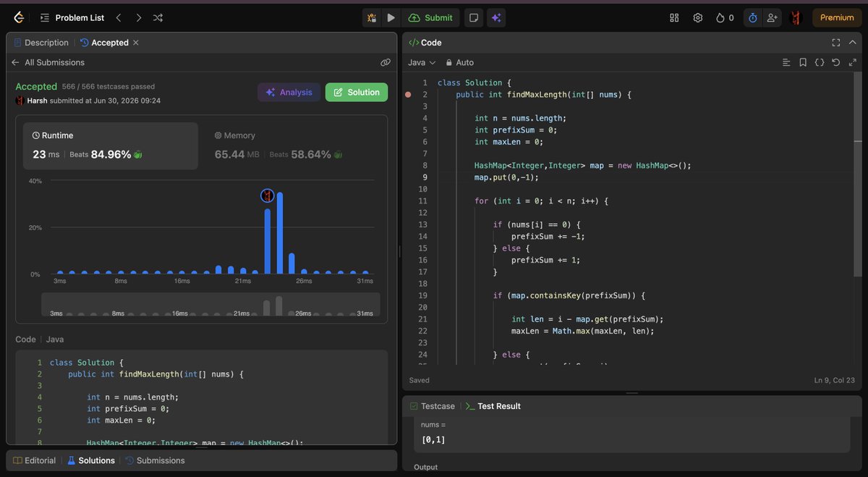
Task: Click the green Solution button
Action: click(357, 92)
